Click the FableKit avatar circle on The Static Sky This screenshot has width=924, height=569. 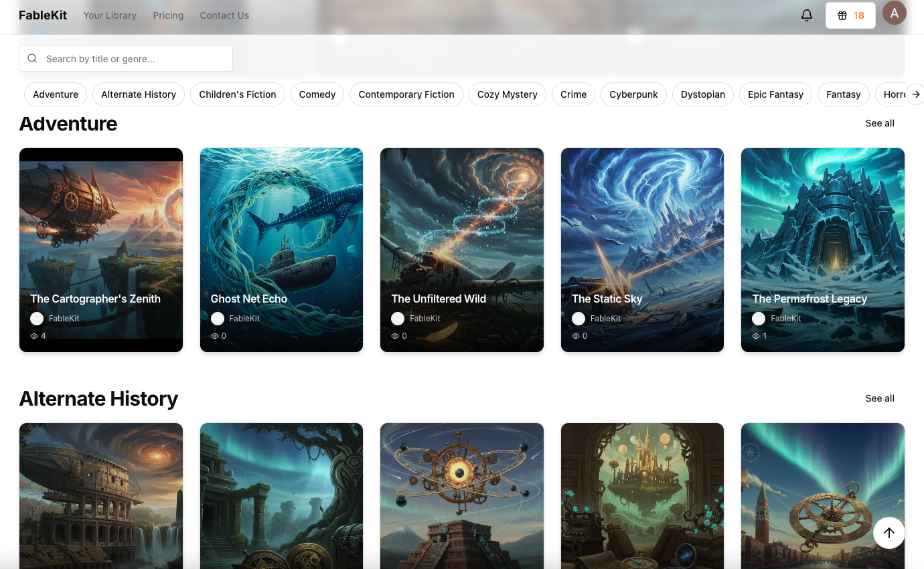578,318
